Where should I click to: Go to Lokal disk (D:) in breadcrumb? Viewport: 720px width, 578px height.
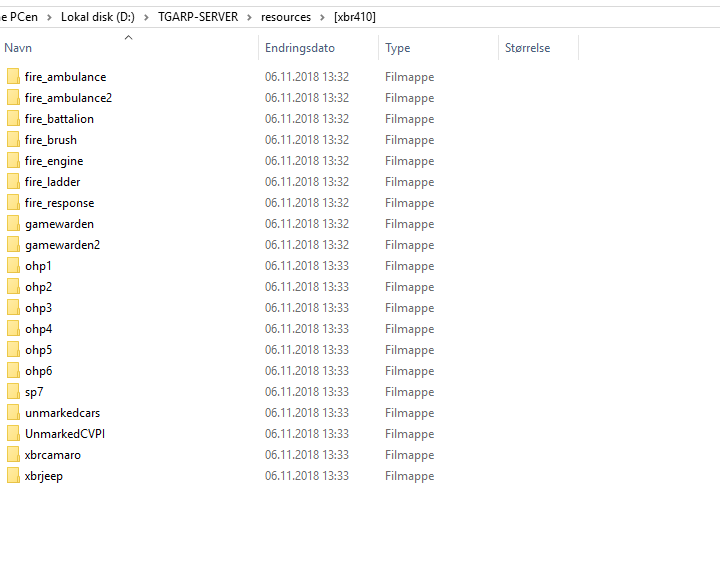[98, 17]
